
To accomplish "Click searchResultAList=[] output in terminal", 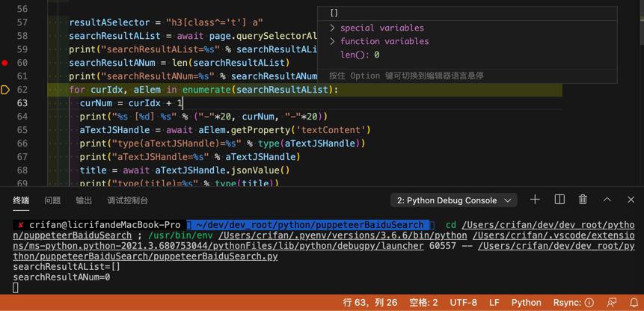I will (x=67, y=267).
